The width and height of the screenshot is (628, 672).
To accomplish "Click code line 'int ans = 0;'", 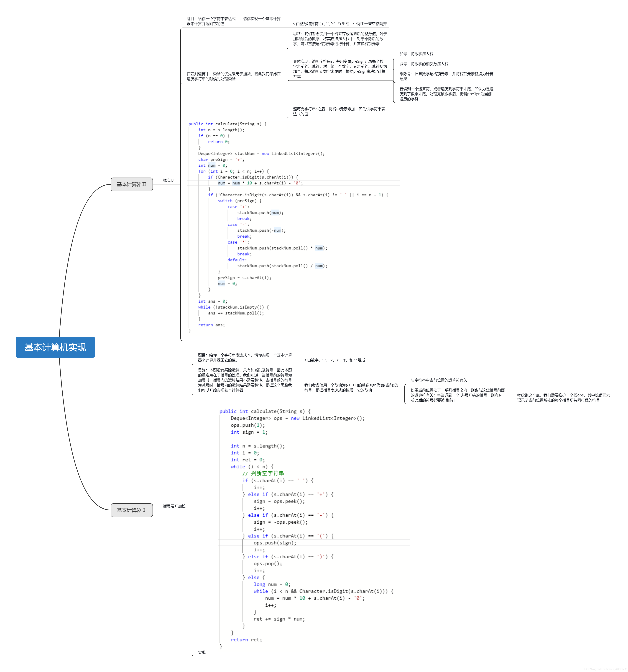I will coord(213,301).
